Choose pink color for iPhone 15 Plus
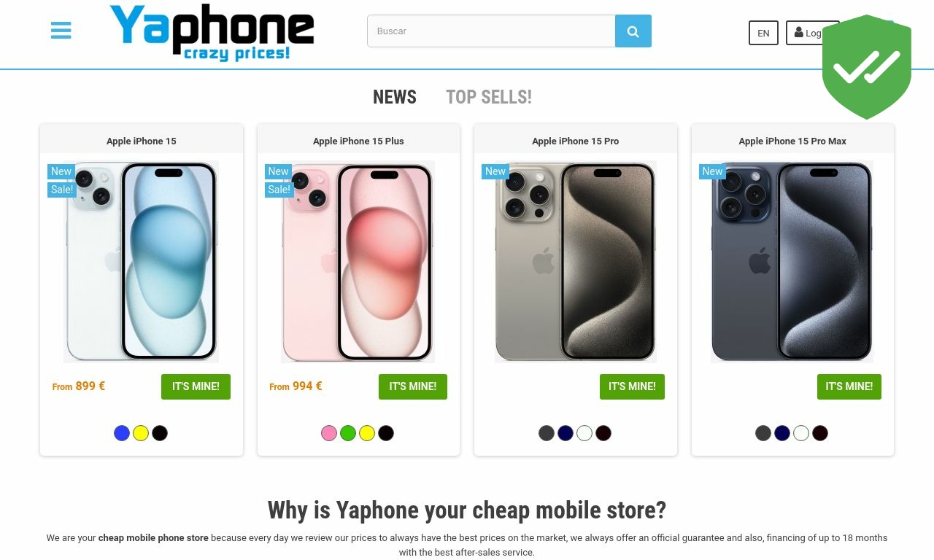The height and width of the screenshot is (560, 934). click(329, 433)
